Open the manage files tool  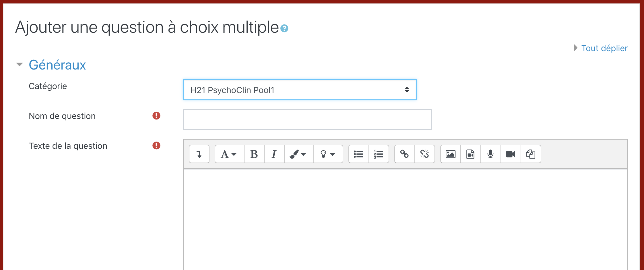[x=531, y=154]
